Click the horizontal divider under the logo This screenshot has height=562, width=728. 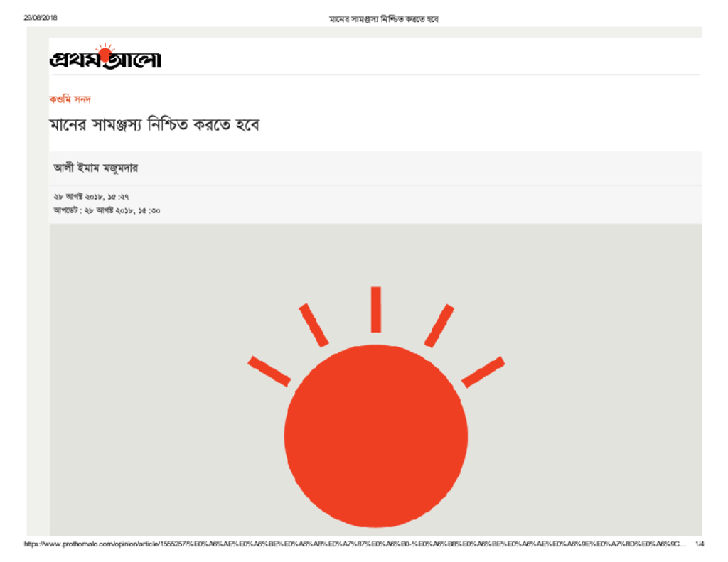pyautogui.click(x=374, y=75)
